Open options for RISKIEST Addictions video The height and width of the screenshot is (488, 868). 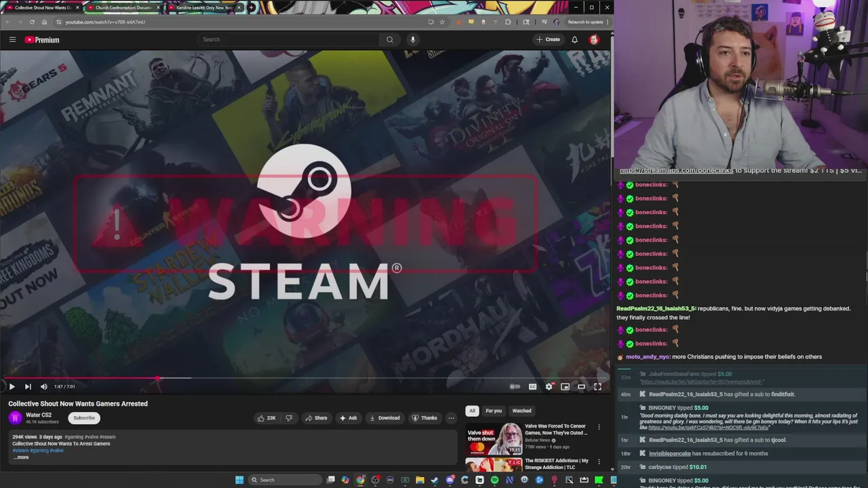pos(599,462)
